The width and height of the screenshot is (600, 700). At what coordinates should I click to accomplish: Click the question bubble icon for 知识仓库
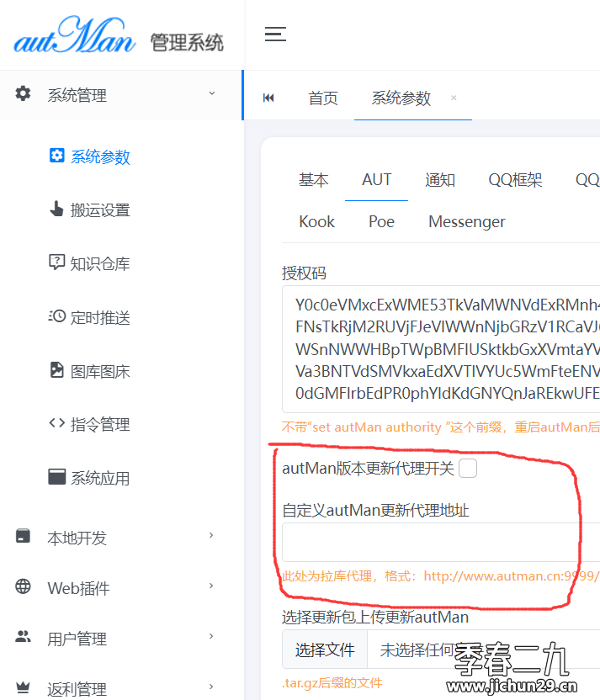[x=56, y=262]
